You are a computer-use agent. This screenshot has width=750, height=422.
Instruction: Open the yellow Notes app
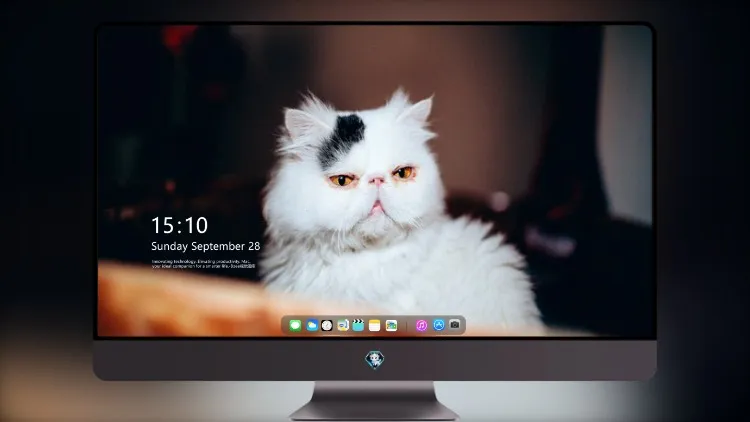[375, 325]
